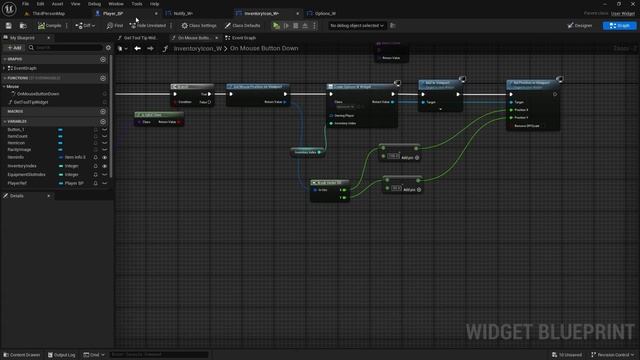
Task: Open the Diff dropdown
Action: (x=85, y=26)
